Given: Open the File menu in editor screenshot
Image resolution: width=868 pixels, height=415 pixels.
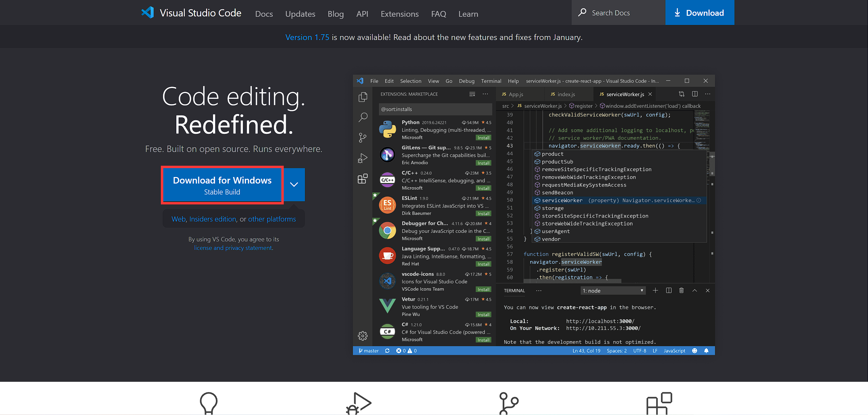Looking at the screenshot, I should click(374, 81).
